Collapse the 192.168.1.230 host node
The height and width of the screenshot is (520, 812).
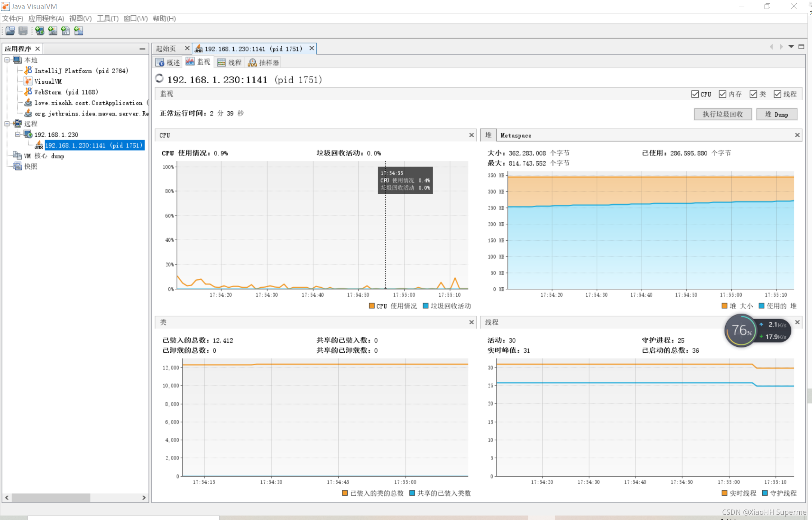click(18, 134)
